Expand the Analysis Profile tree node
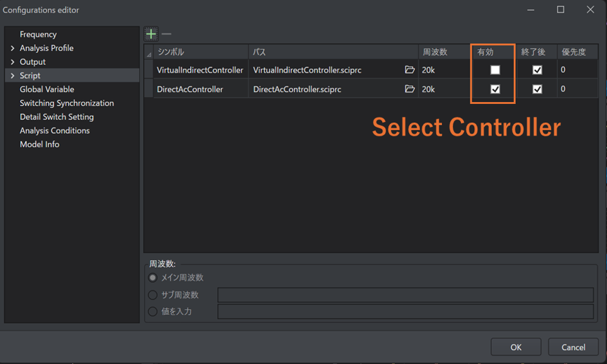 point(12,48)
